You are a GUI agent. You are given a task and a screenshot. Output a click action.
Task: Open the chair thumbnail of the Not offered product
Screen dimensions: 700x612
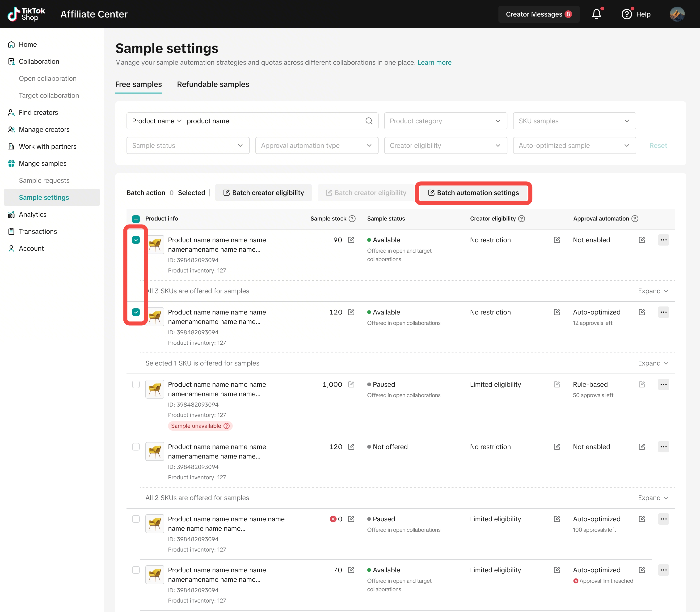[x=155, y=451]
